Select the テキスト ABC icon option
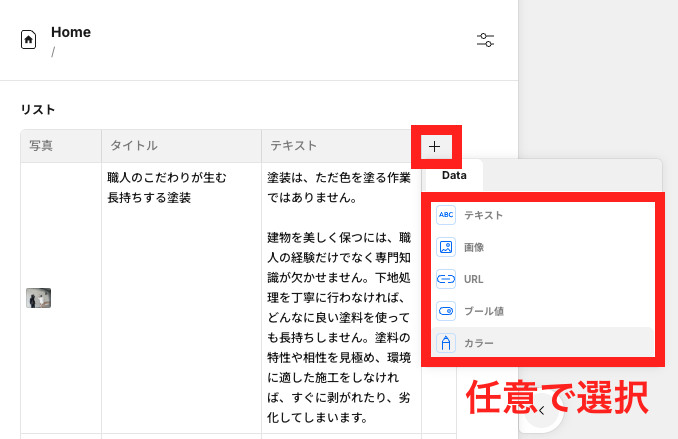The image size is (678, 439). (446, 215)
